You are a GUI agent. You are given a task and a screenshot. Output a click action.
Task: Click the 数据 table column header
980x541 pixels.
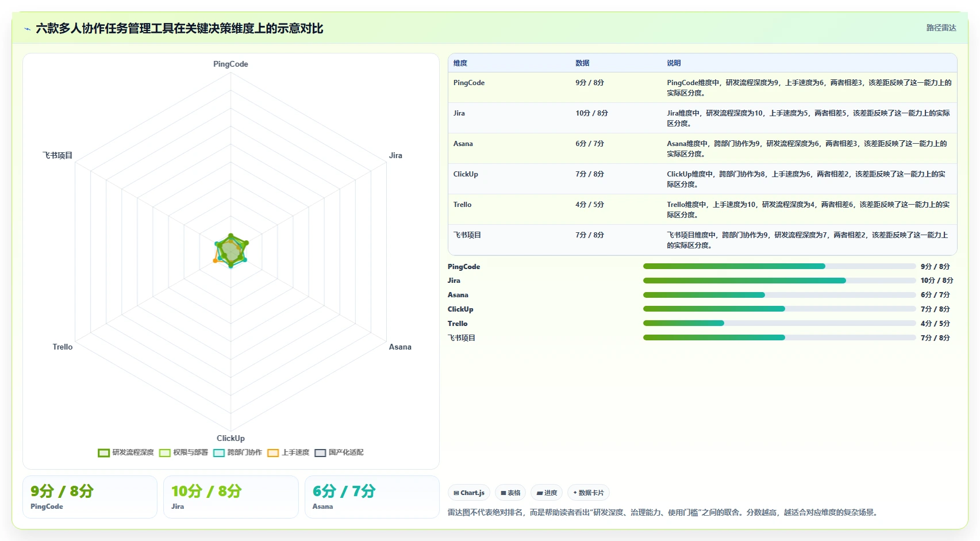[x=582, y=63]
